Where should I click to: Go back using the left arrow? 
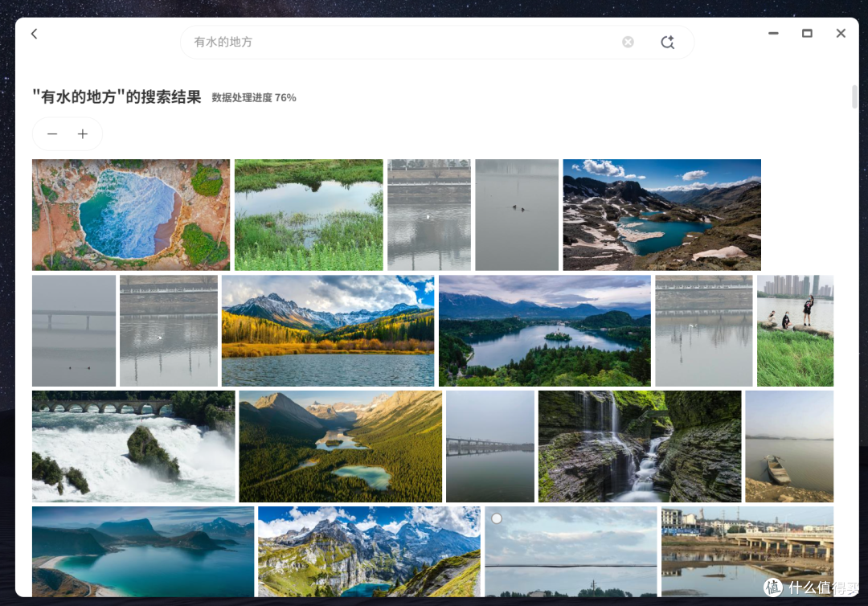point(35,35)
